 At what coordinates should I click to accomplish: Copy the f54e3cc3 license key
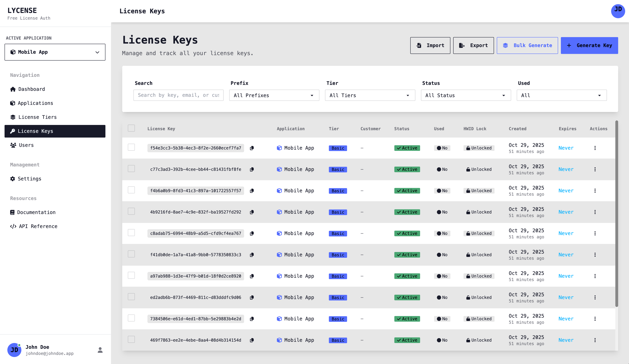252,148
